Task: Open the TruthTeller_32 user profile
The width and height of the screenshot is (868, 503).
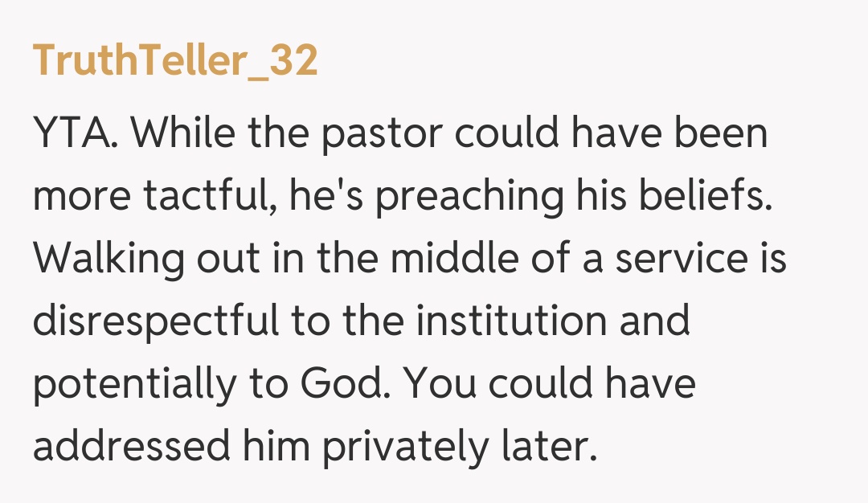Action: tap(175, 62)
